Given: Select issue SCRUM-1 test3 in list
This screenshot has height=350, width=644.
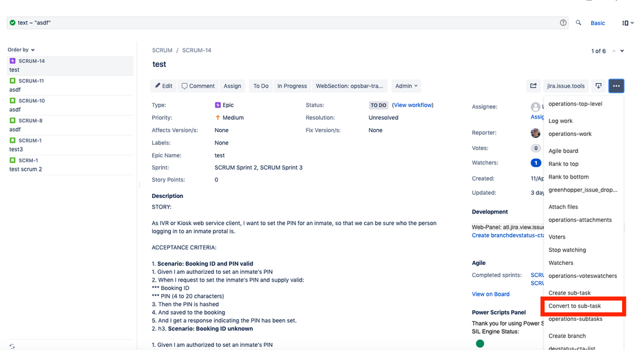Looking at the screenshot, I should pyautogui.click(x=70, y=145).
